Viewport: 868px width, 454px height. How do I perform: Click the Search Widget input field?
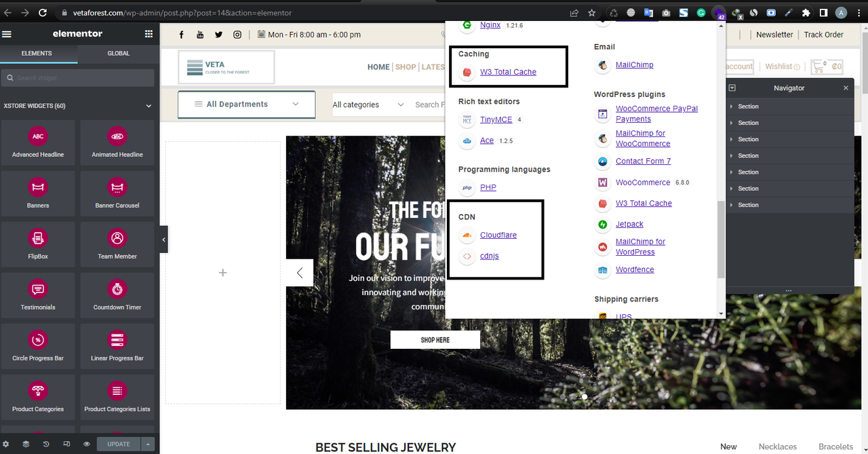click(x=78, y=78)
